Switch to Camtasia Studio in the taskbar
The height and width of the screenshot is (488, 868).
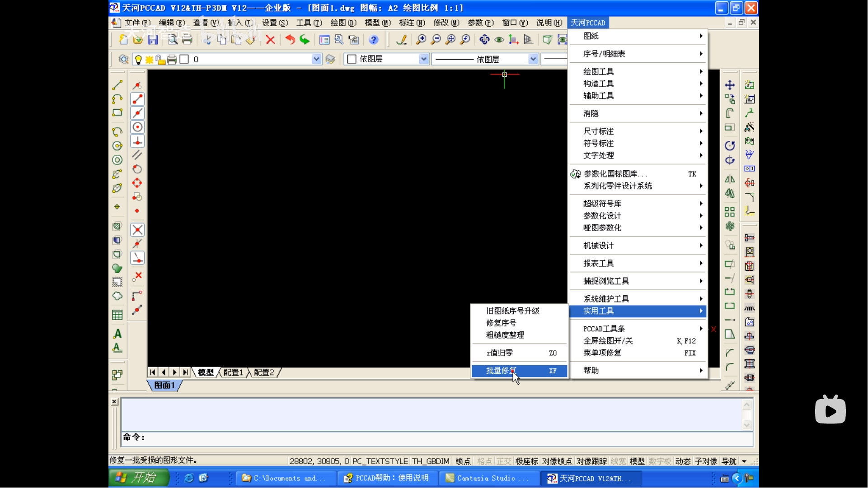pos(489,479)
